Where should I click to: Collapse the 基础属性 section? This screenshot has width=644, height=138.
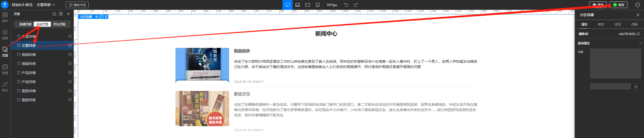[x=640, y=43]
